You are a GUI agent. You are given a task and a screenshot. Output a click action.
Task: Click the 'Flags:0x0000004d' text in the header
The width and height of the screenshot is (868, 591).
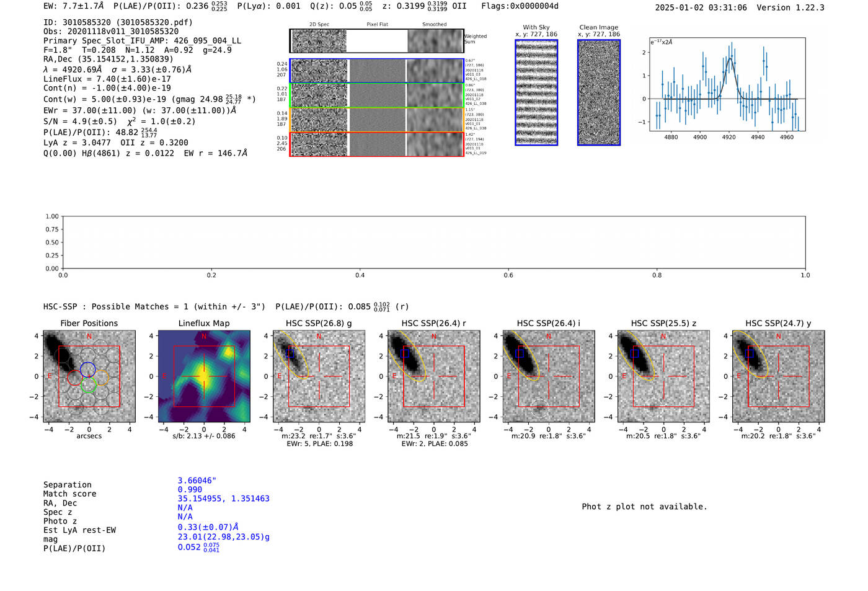[520, 6]
